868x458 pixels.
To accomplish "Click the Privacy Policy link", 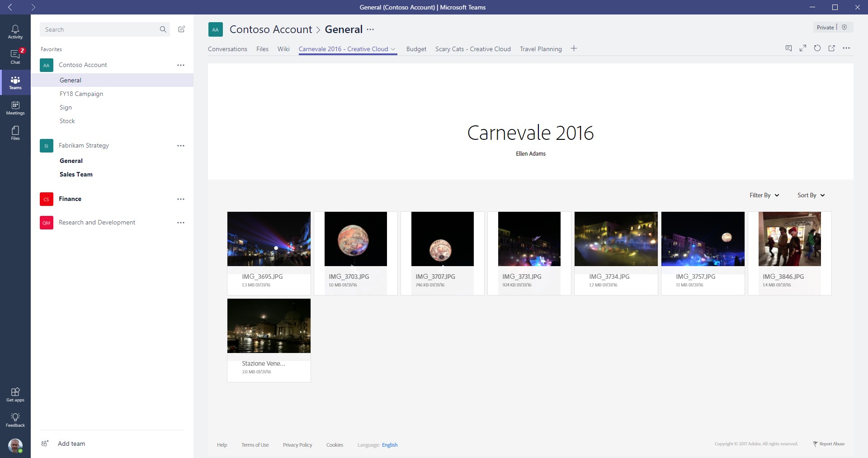I will tap(297, 445).
